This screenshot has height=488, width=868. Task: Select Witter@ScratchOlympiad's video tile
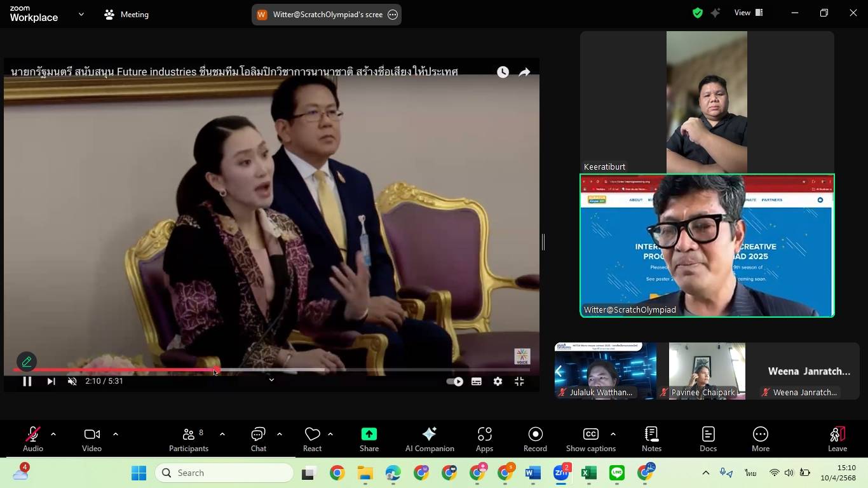pyautogui.click(x=707, y=245)
